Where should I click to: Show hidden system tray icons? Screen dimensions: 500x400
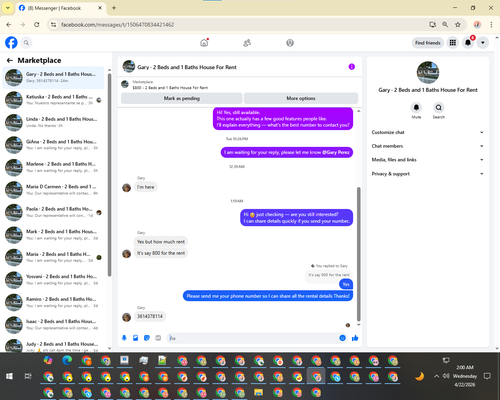tap(436, 376)
